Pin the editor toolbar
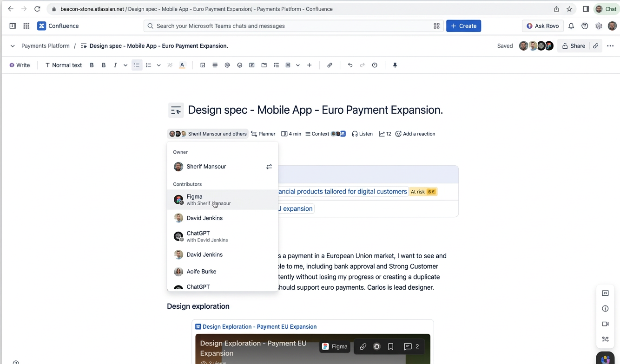 pyautogui.click(x=395, y=65)
